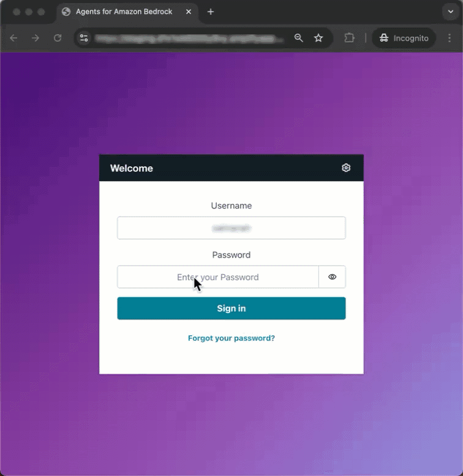The width and height of the screenshot is (463, 476).
Task: Open a new tab with plus button
Action: [x=210, y=12]
